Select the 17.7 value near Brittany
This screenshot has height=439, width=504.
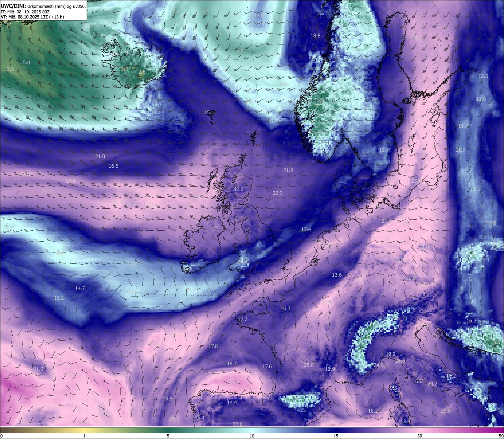243,319
